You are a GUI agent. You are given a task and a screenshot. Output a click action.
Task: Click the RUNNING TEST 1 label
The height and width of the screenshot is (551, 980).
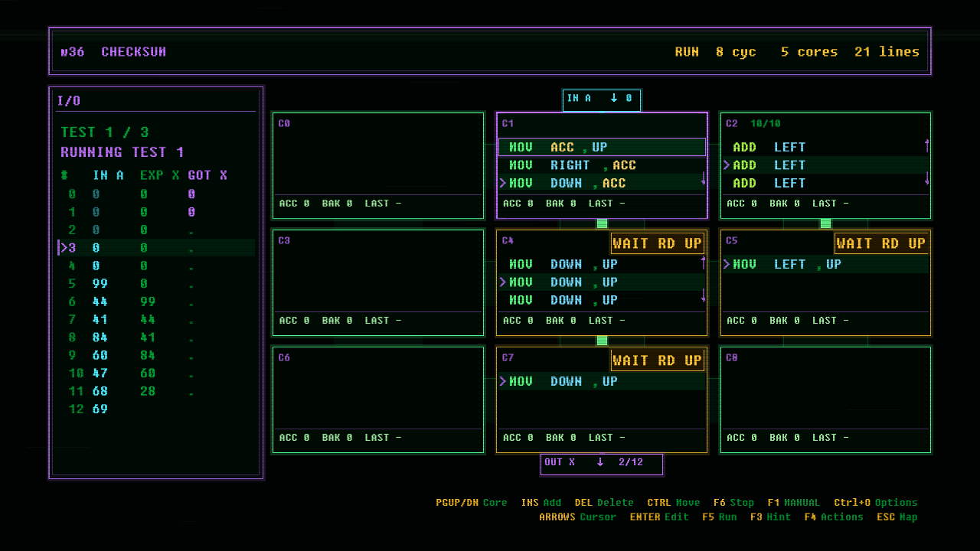122,152
